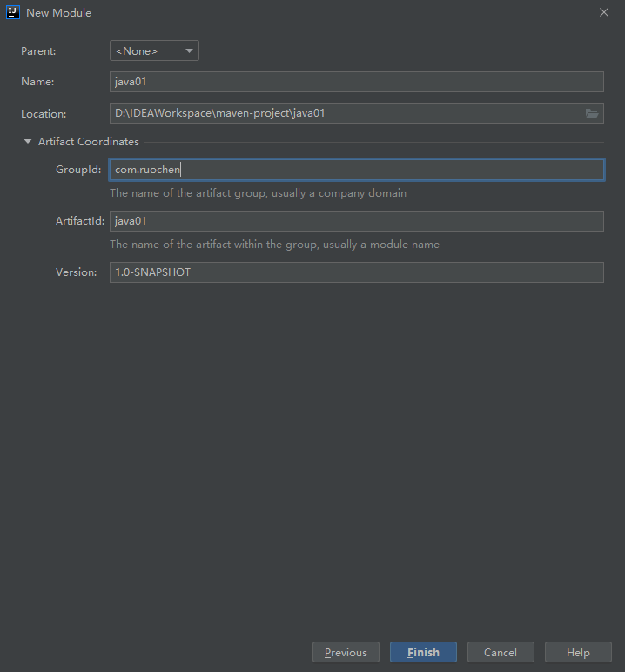Image resolution: width=625 pixels, height=672 pixels.
Task: Click the Location: label
Action: [44, 114]
